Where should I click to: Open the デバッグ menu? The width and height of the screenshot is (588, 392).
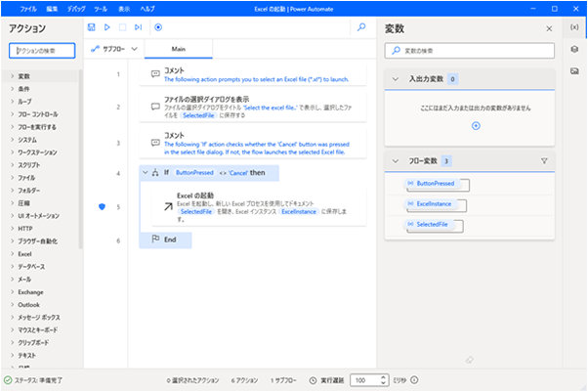(76, 9)
